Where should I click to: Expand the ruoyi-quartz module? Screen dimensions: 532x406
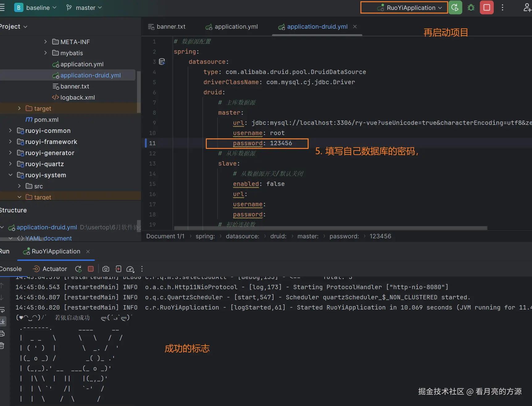click(10, 164)
